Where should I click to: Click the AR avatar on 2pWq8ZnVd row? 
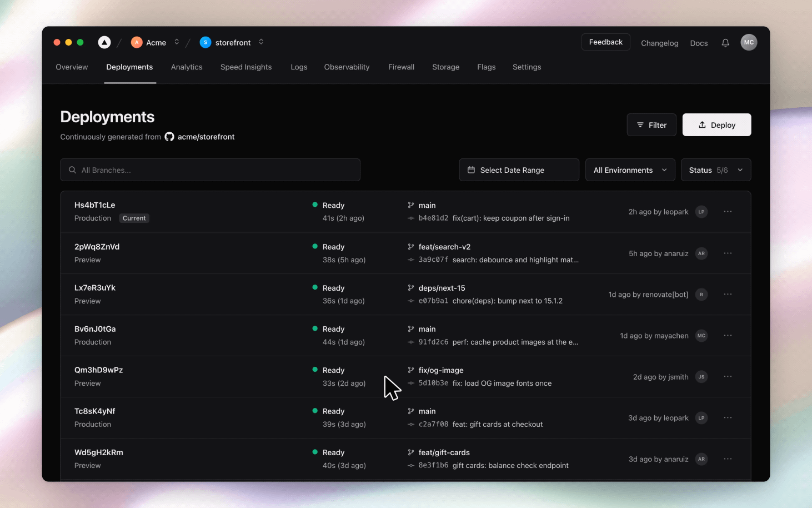(x=701, y=253)
